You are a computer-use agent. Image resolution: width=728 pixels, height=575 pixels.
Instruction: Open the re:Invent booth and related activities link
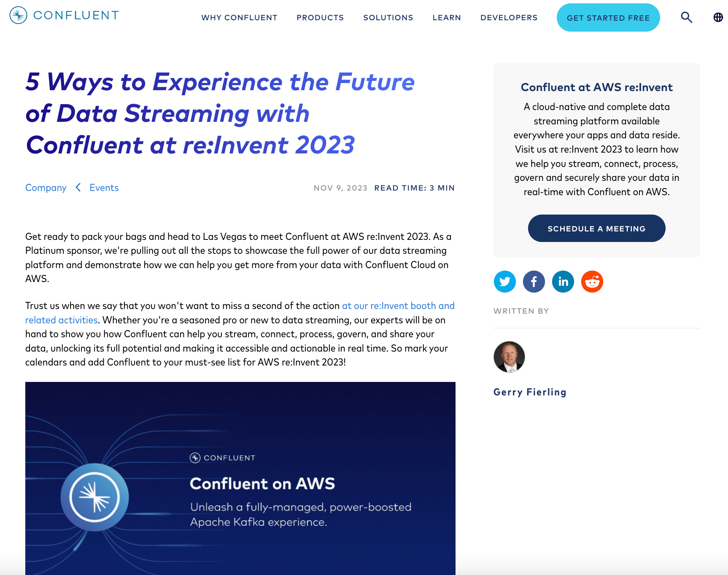click(x=398, y=306)
